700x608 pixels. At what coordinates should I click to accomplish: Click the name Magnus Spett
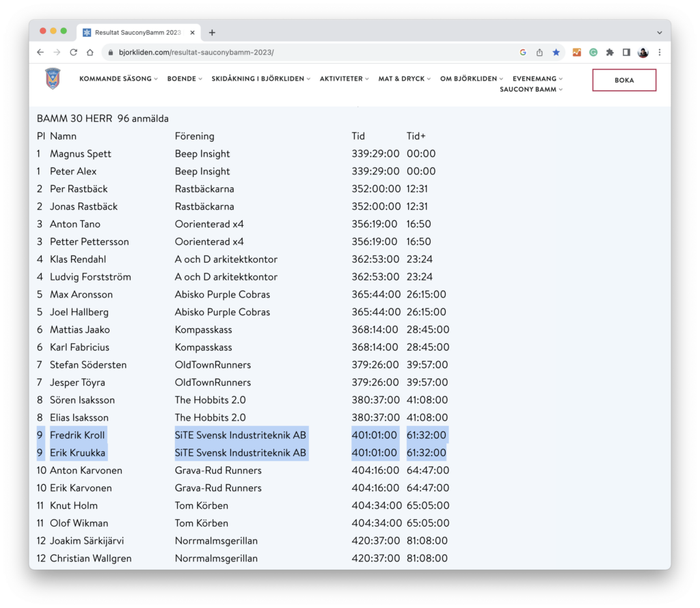[x=81, y=154]
